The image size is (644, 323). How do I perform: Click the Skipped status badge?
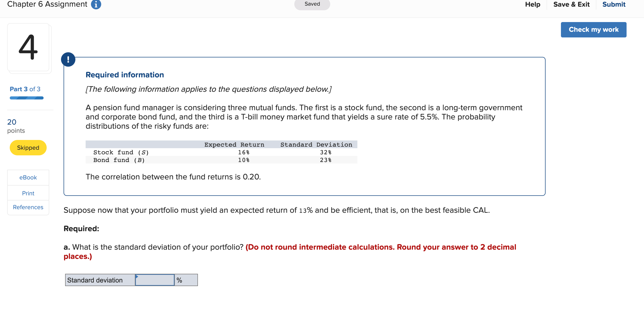point(28,148)
